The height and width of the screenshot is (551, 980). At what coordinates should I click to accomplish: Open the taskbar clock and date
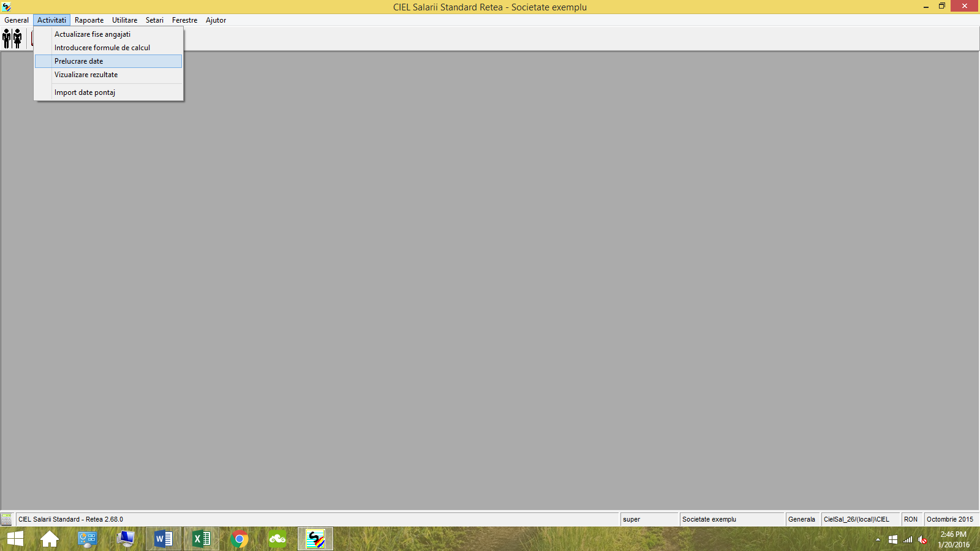point(954,539)
